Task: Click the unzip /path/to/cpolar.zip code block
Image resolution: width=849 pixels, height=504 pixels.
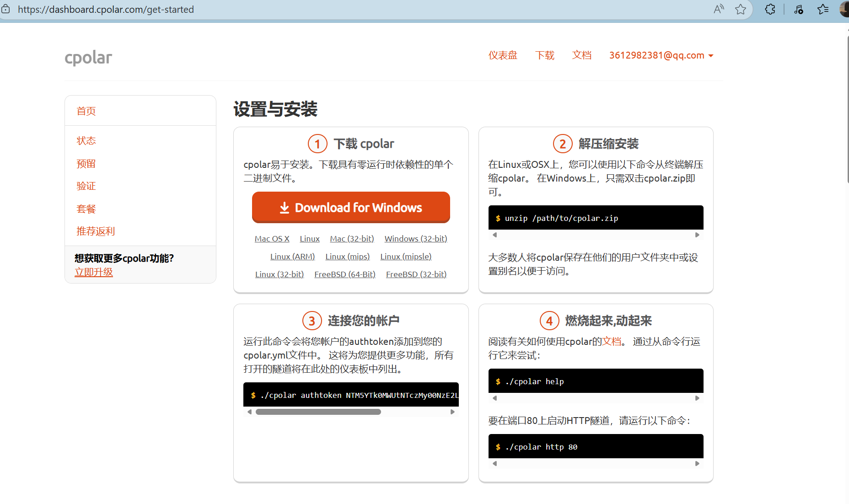Action: tap(596, 218)
